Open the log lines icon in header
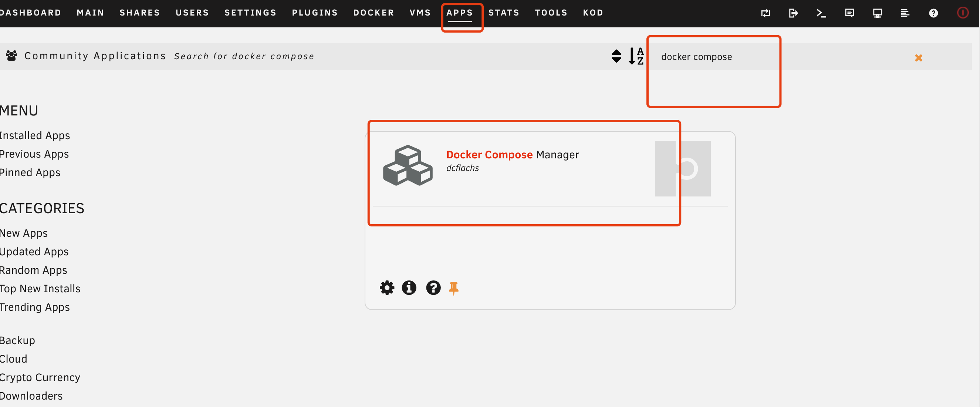Image resolution: width=980 pixels, height=407 pixels. pyautogui.click(x=905, y=13)
